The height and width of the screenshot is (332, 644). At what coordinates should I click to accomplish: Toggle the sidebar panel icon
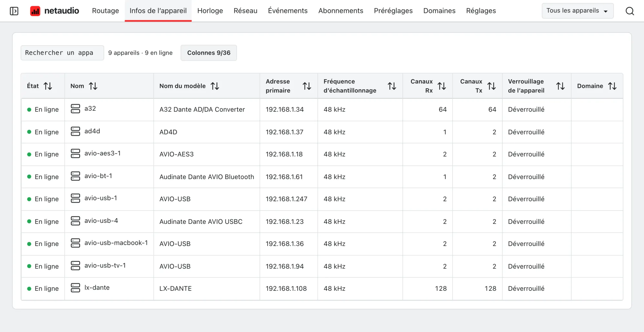[14, 11]
